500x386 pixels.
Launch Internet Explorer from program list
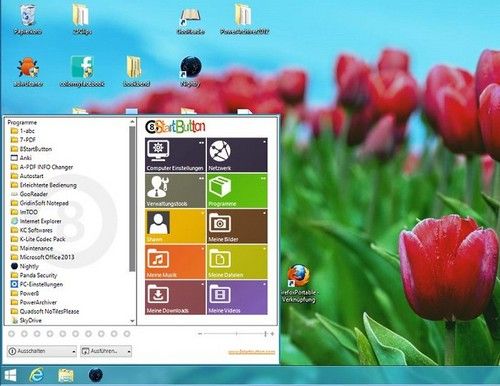[x=36, y=221]
